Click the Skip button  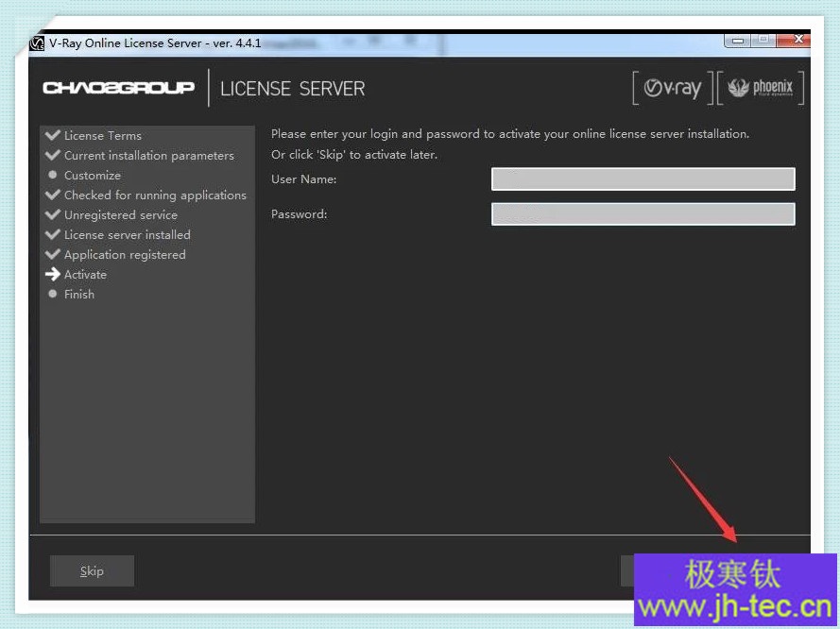point(92,570)
